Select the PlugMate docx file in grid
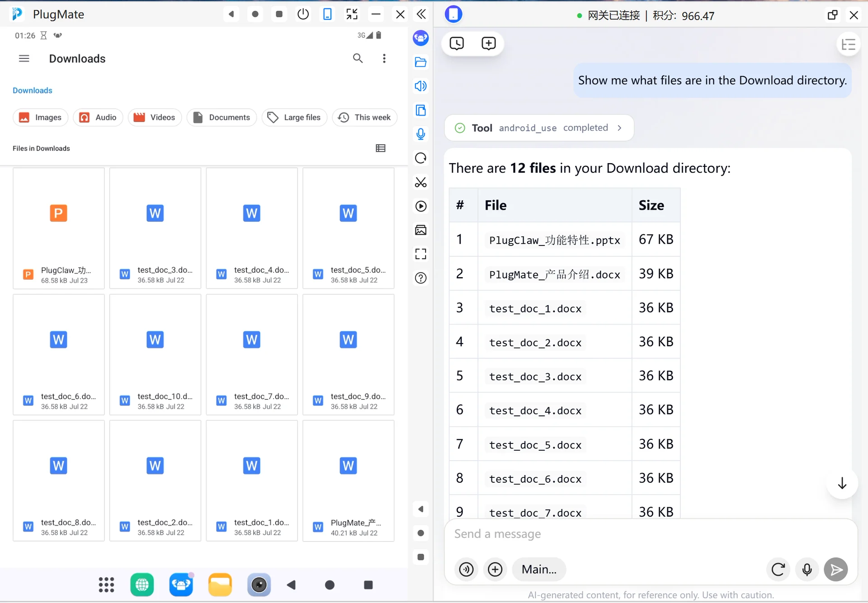 [x=349, y=481]
